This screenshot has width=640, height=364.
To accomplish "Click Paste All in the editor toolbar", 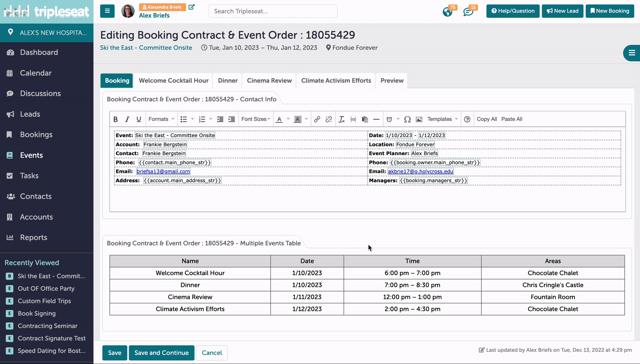I will coord(512,119).
